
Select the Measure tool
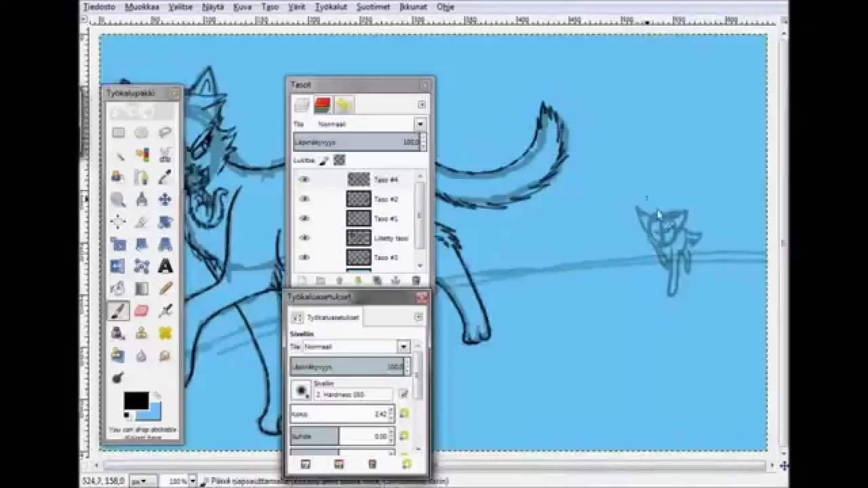tap(141, 199)
